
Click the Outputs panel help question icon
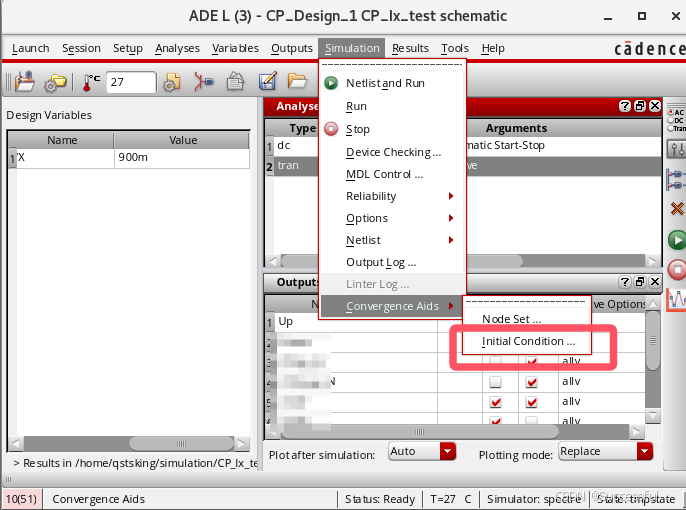click(x=624, y=282)
